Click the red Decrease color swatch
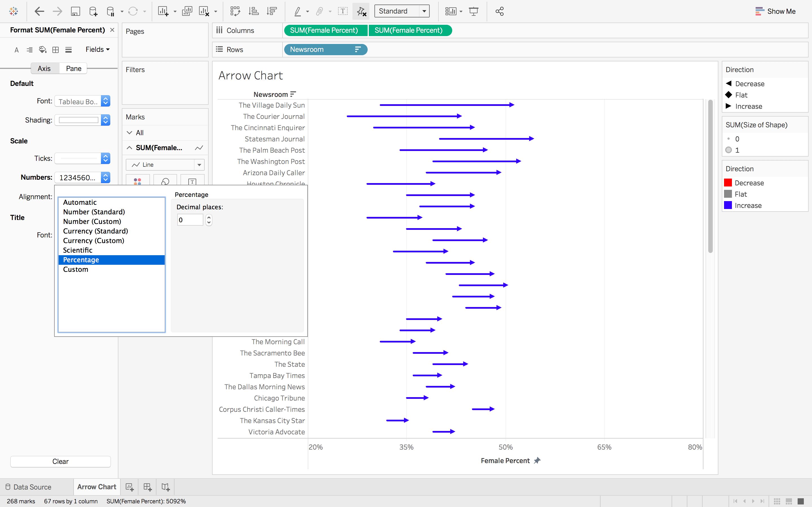The image size is (812, 507). [x=728, y=183]
